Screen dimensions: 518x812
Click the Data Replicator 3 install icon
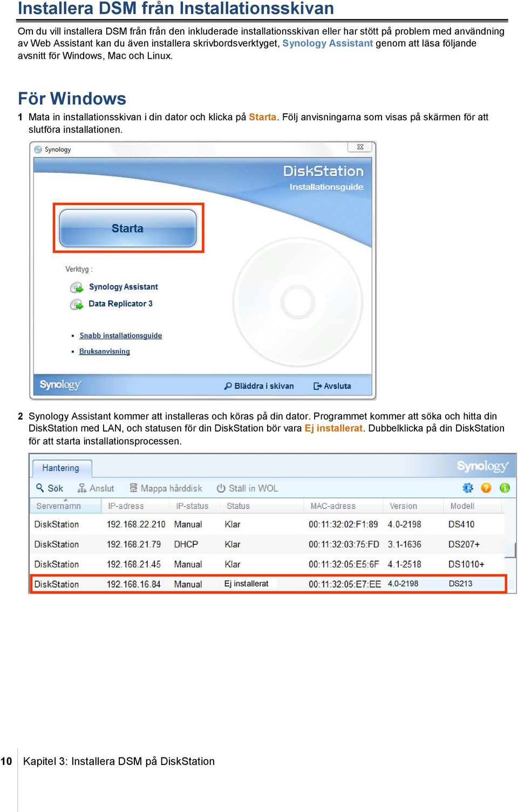77,304
